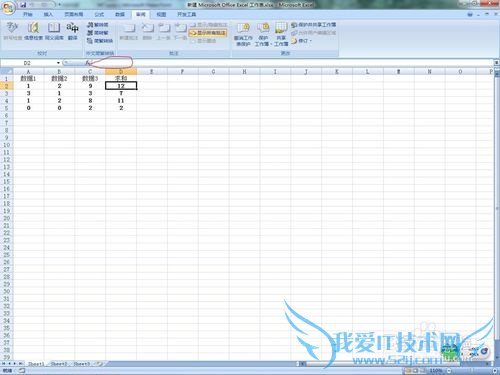Click the zoom slider handle
500x375 pixels.
coord(473,371)
